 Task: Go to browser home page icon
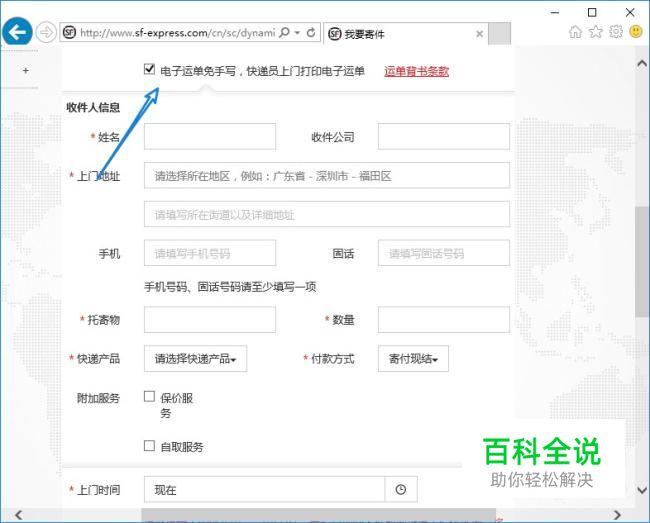(x=575, y=31)
